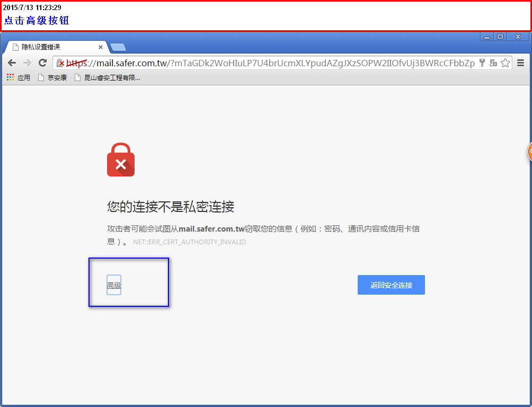532x407 pixels.
Task: Maximize the browser window
Action: (500, 37)
